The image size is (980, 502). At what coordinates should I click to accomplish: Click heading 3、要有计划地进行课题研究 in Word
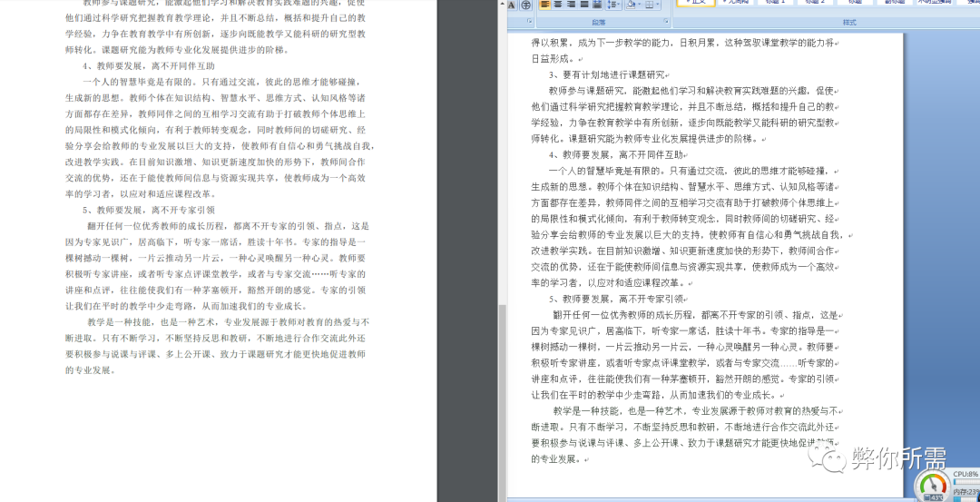[607, 75]
